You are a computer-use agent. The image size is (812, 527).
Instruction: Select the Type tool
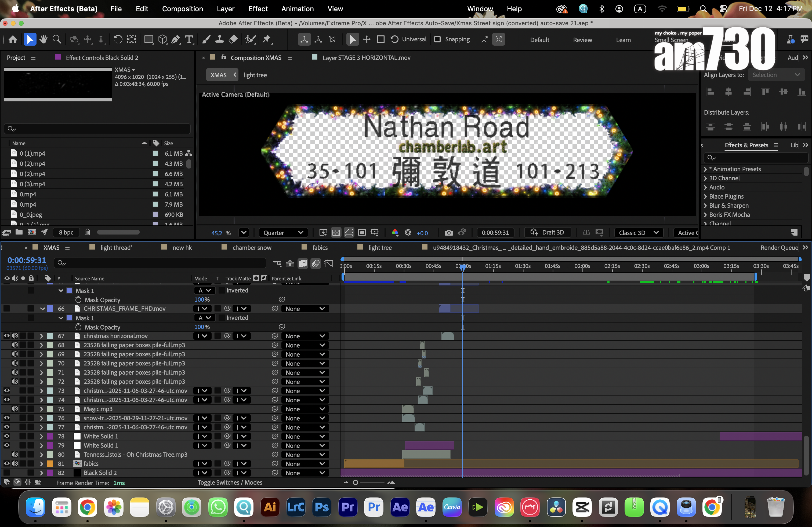click(x=189, y=39)
